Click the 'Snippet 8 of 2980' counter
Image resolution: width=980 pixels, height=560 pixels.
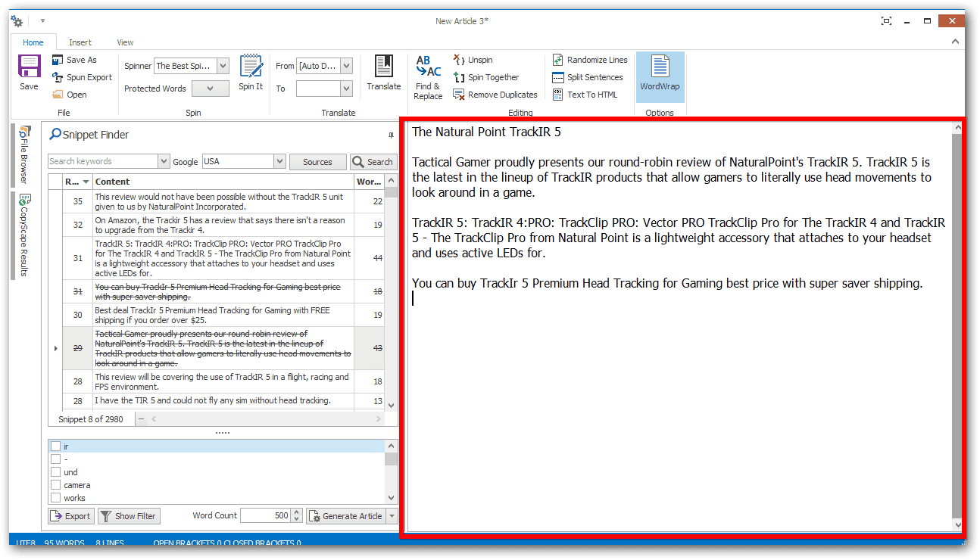[91, 419]
